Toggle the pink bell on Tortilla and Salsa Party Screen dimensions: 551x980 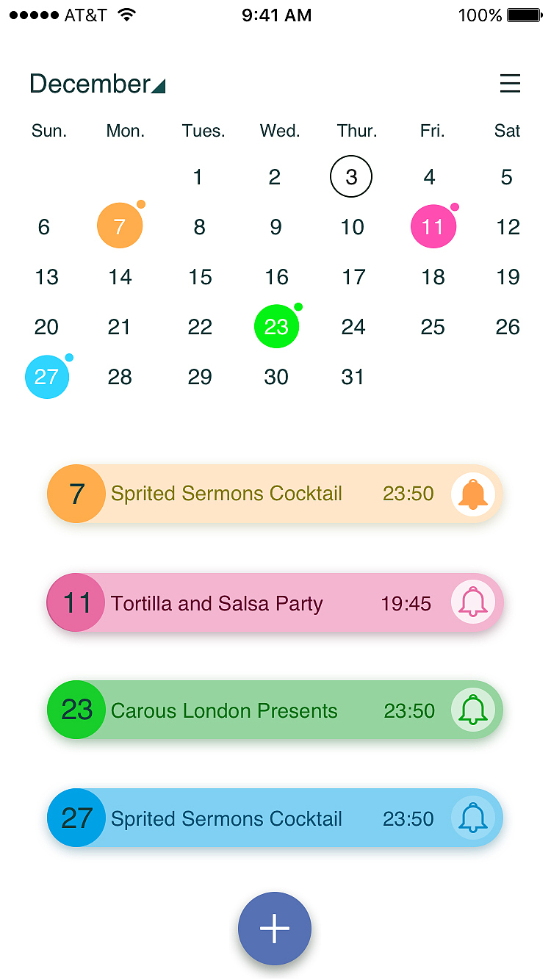472,602
